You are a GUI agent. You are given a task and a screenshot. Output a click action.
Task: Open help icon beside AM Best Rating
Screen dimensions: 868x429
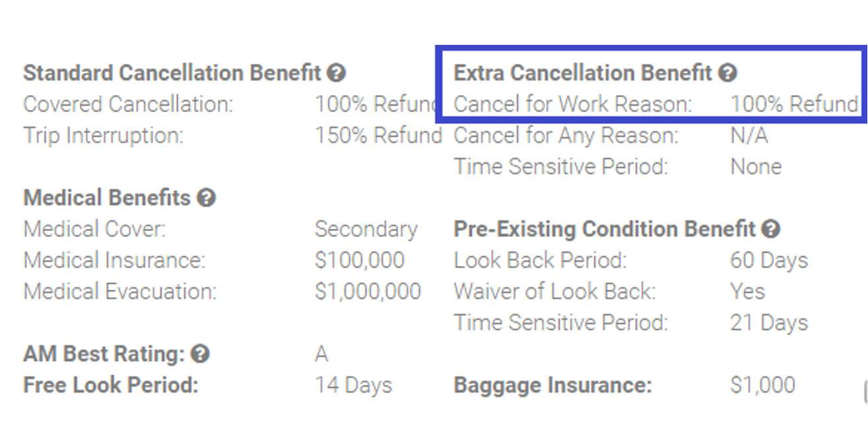click(200, 354)
